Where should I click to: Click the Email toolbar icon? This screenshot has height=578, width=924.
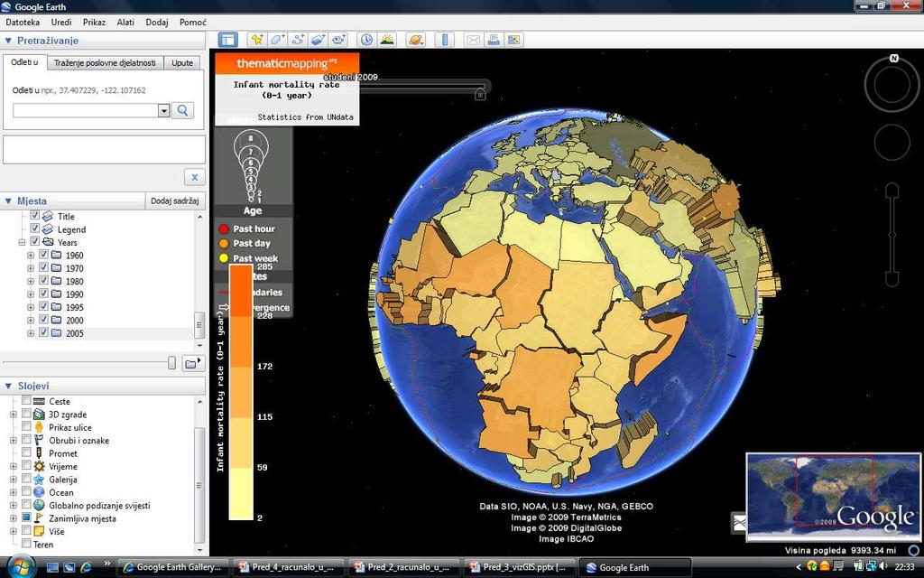(x=473, y=40)
